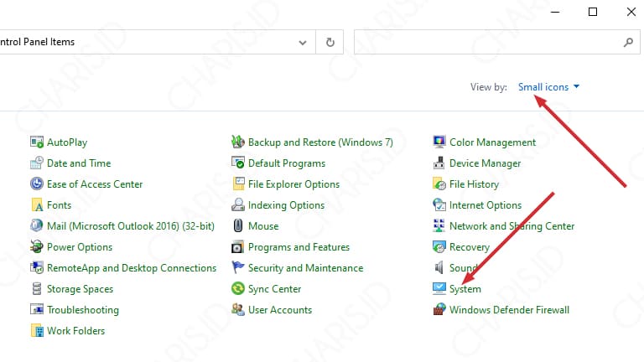
Task: Refresh the Control Panel view
Action: [x=330, y=42]
